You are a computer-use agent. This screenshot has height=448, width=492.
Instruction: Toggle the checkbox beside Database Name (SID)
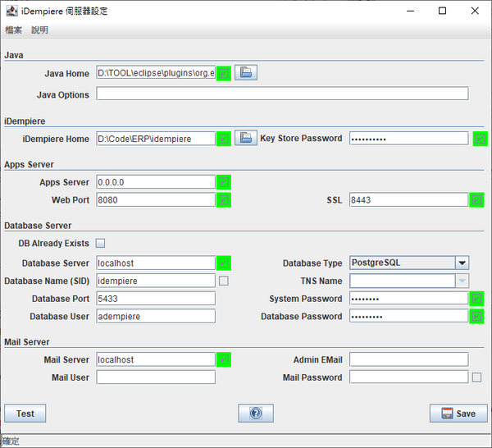(223, 281)
